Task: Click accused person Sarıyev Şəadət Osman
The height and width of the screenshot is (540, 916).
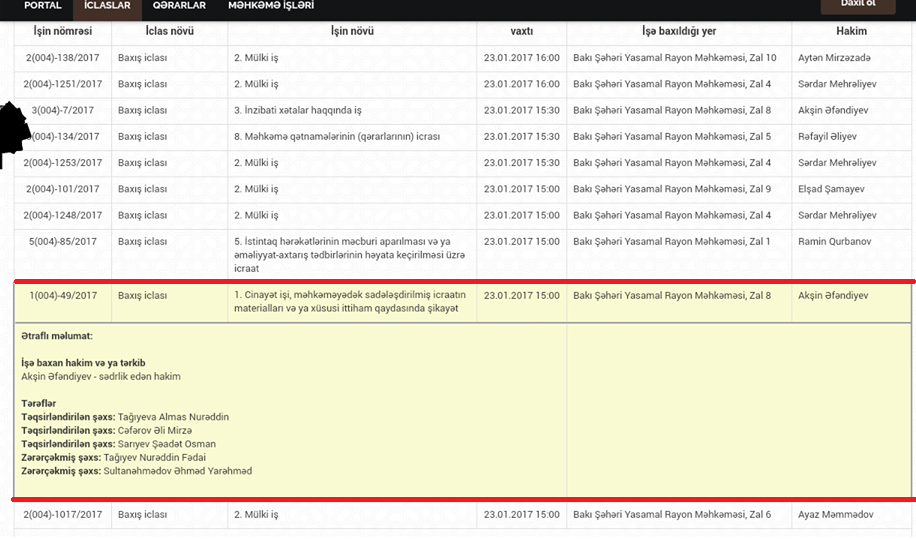Action: 167,444
